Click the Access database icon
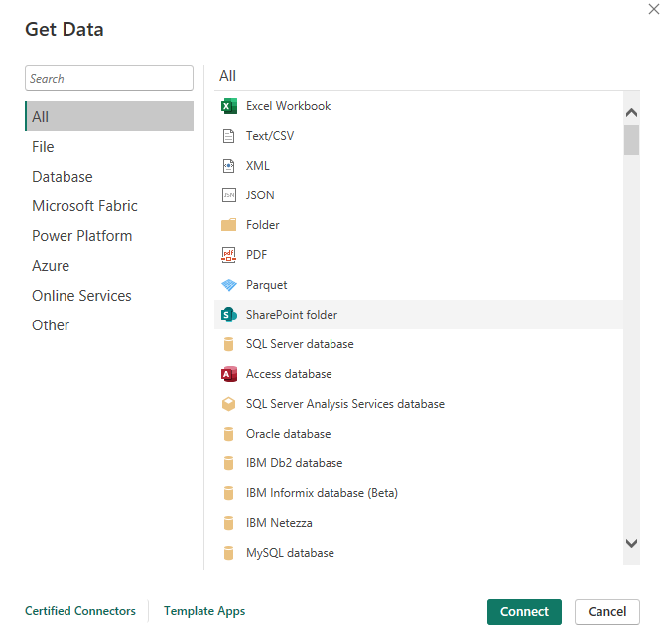Image resolution: width=663 pixels, height=644 pixels. click(x=228, y=374)
